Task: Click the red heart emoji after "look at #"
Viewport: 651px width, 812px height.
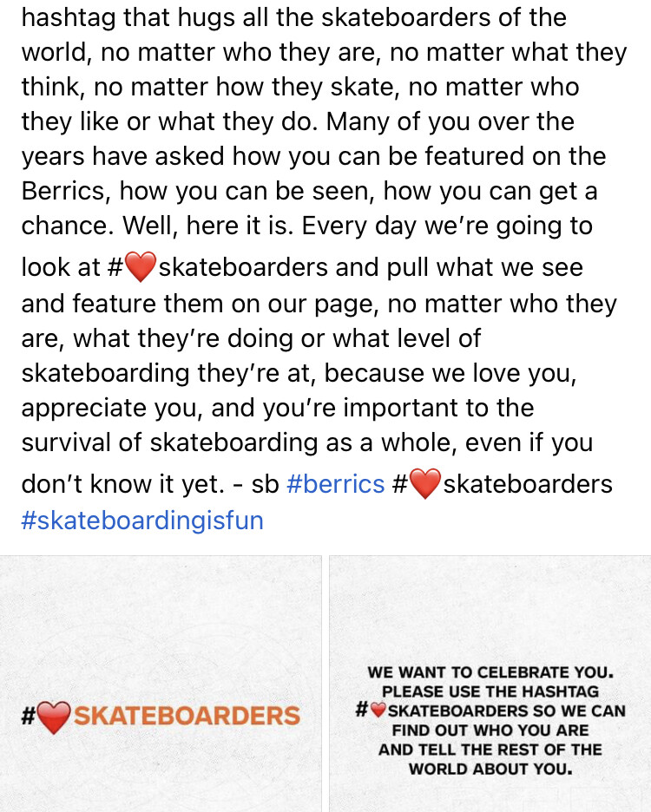Action: (x=140, y=268)
